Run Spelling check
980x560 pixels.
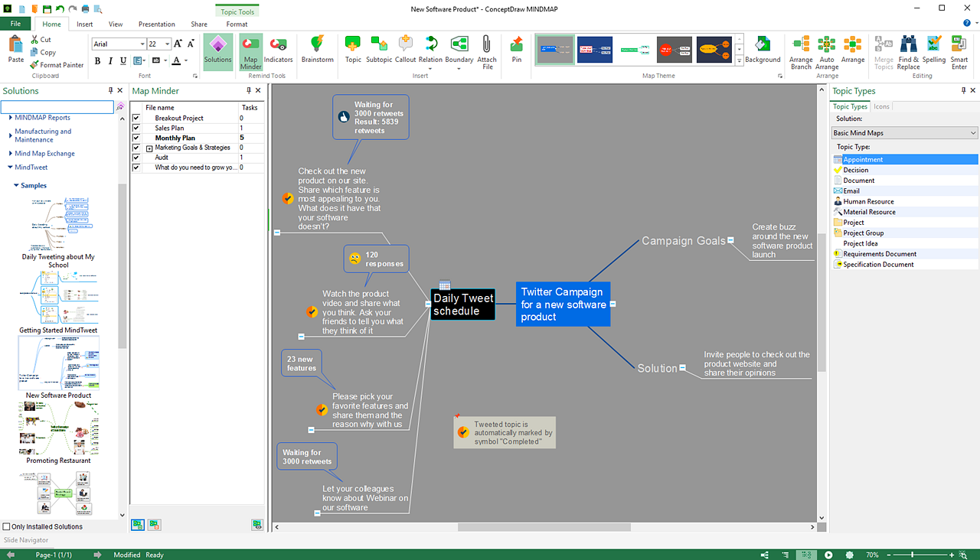[934, 49]
